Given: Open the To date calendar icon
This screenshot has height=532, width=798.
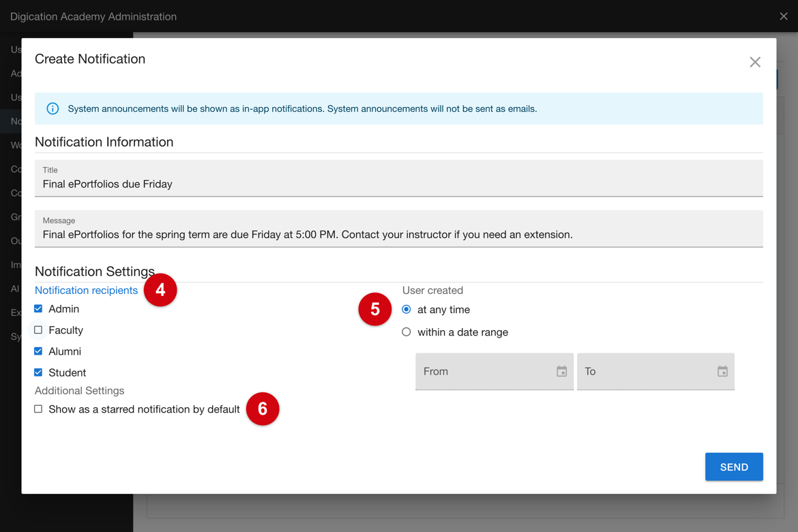Looking at the screenshot, I should click(x=722, y=371).
